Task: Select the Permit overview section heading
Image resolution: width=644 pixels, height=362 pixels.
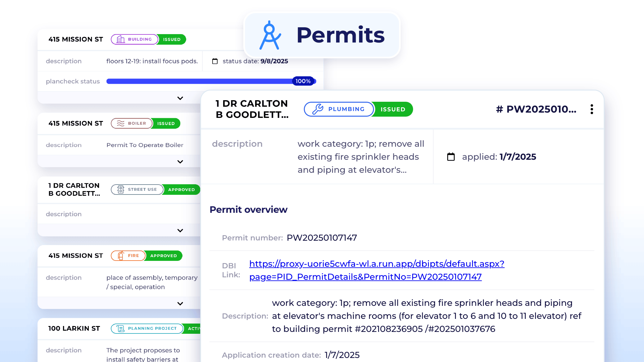Action: click(248, 210)
